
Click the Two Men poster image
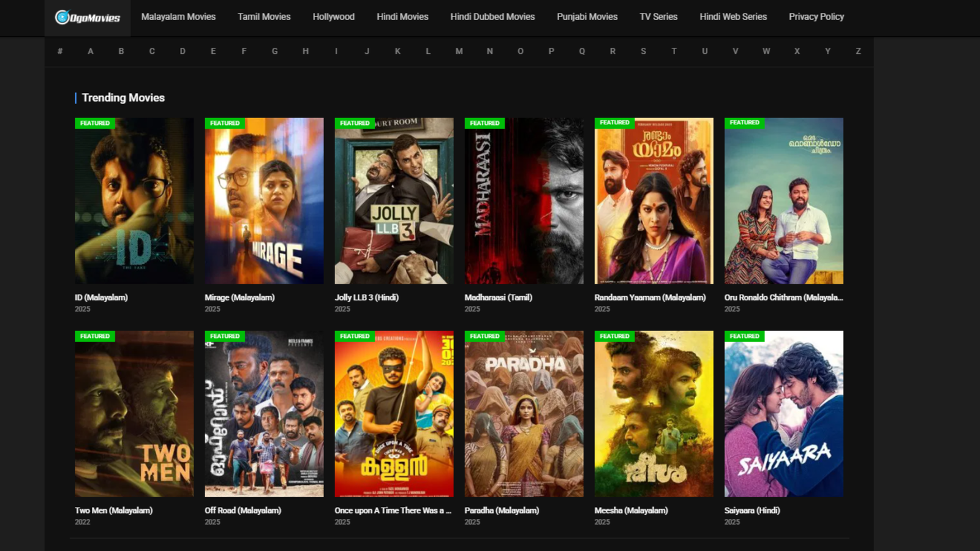pos(134,414)
